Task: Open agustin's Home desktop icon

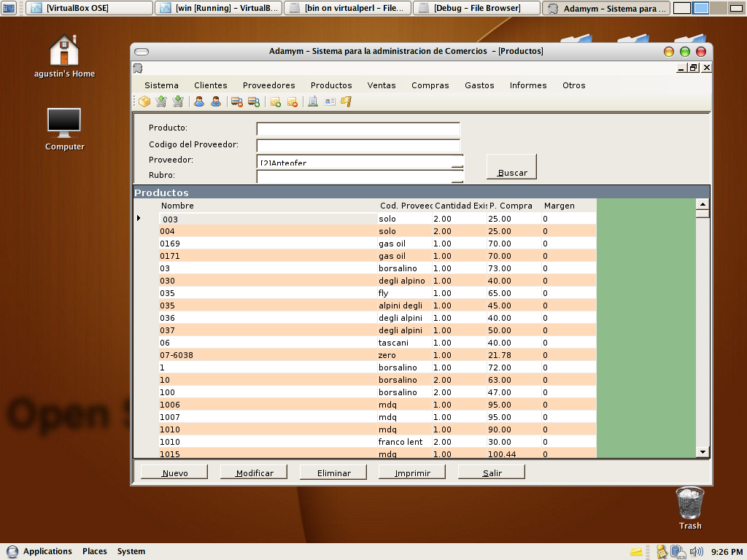Action: [64, 55]
